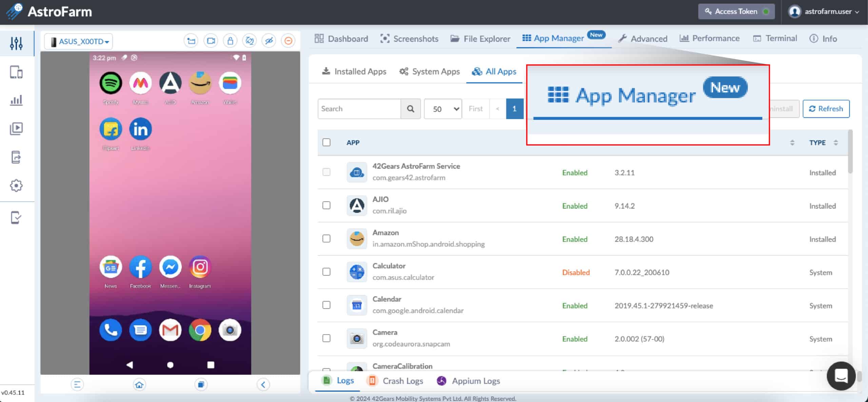Click the device lock icon in toolbar

coord(230,41)
